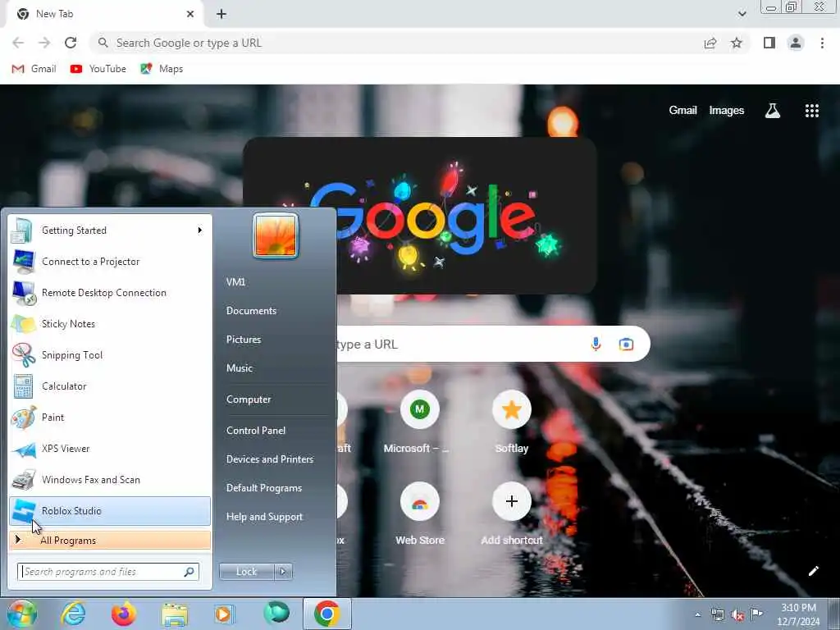The height and width of the screenshot is (630, 840).
Task: Open XPS Viewer program
Action: pos(110,449)
